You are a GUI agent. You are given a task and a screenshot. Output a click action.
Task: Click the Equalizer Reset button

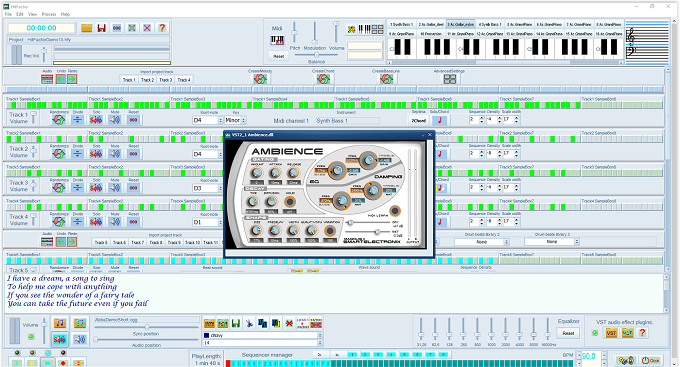[568, 333]
